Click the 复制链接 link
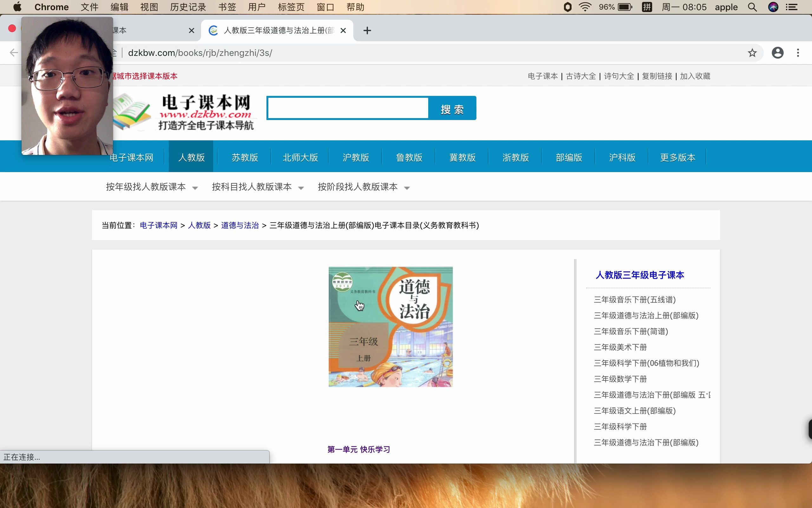Screen dimensions: 812x508 tap(657, 76)
